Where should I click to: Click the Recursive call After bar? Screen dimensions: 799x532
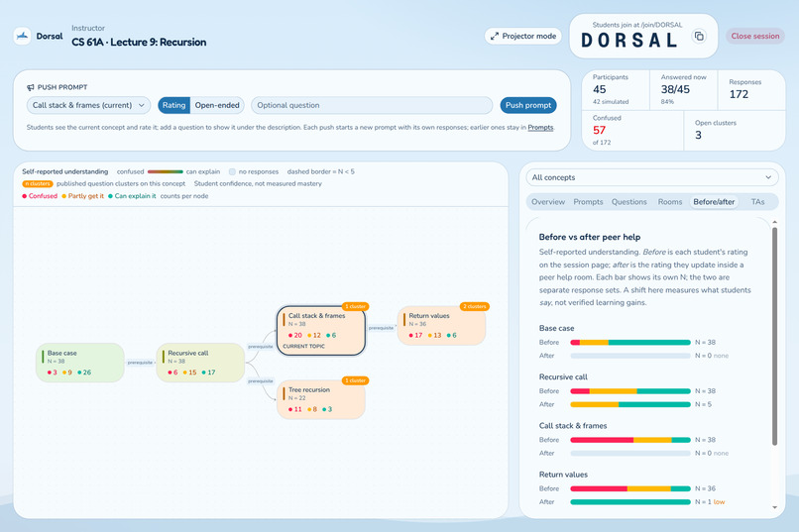pyautogui.click(x=630, y=405)
